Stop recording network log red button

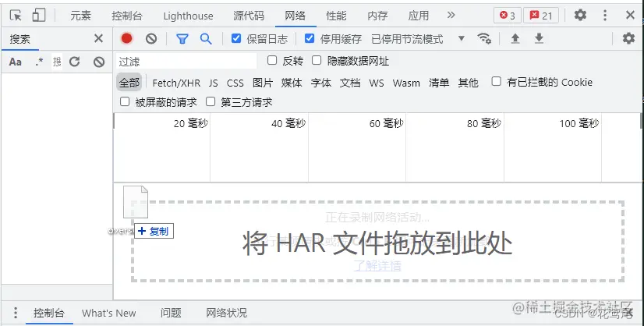(126, 39)
